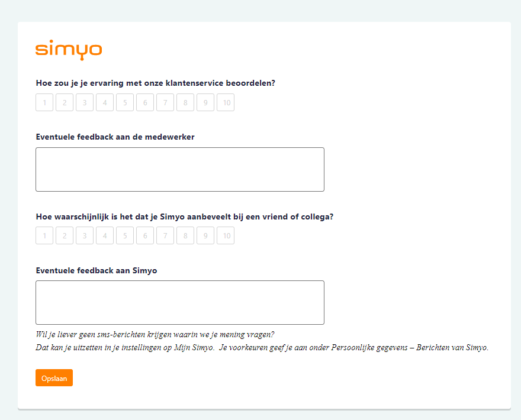This screenshot has width=521, height=420.
Task: Rate customer service experience with 1
Action: (x=44, y=102)
